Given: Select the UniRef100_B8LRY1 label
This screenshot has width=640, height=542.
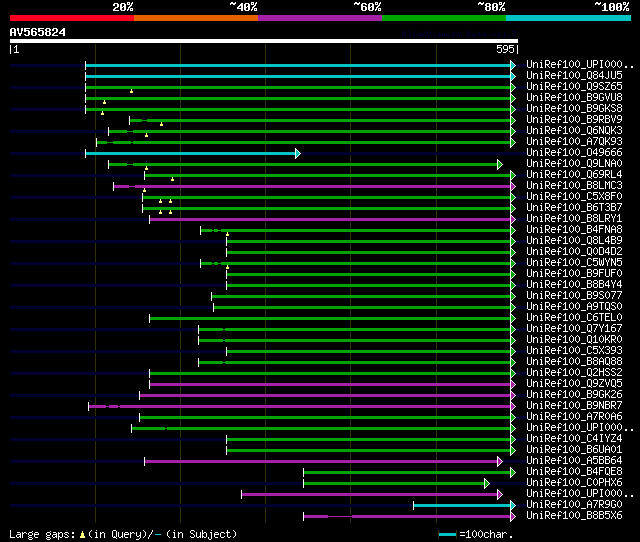Looking at the screenshot, I should point(574,219).
